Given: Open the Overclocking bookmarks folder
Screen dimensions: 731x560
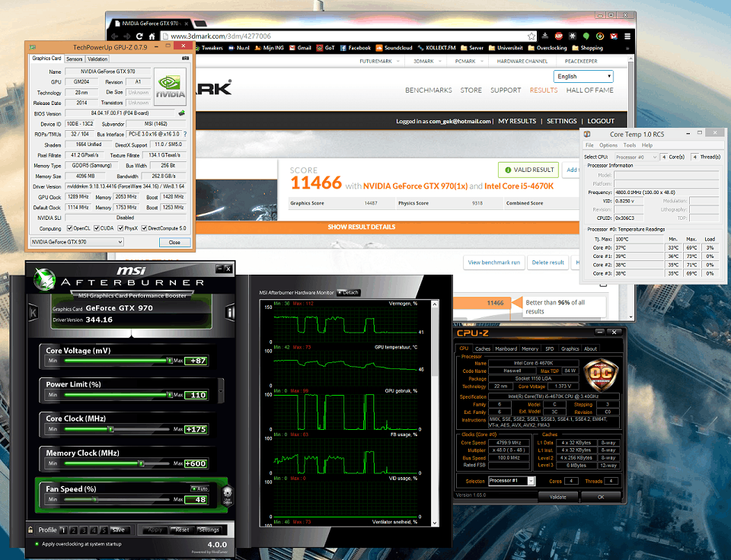Looking at the screenshot, I should tap(547, 48).
